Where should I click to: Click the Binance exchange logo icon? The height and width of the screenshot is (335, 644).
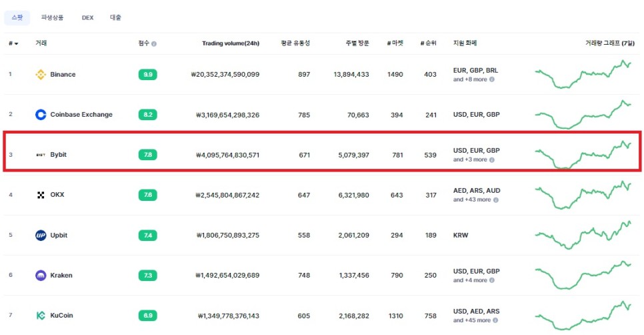pos(41,74)
